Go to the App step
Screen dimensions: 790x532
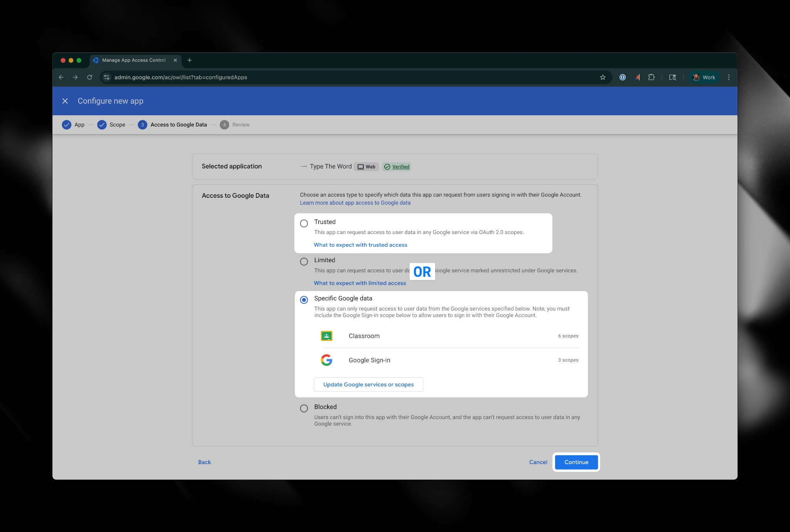tap(73, 125)
